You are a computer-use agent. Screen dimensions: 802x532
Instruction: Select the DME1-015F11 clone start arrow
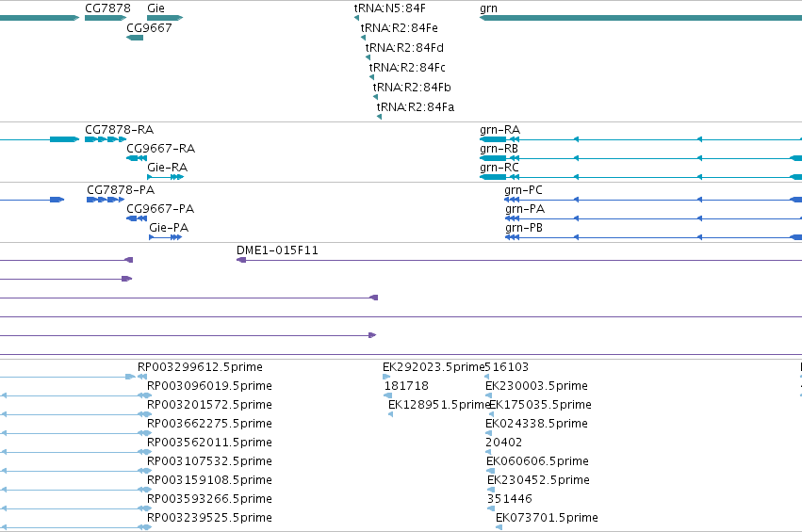coord(241,260)
